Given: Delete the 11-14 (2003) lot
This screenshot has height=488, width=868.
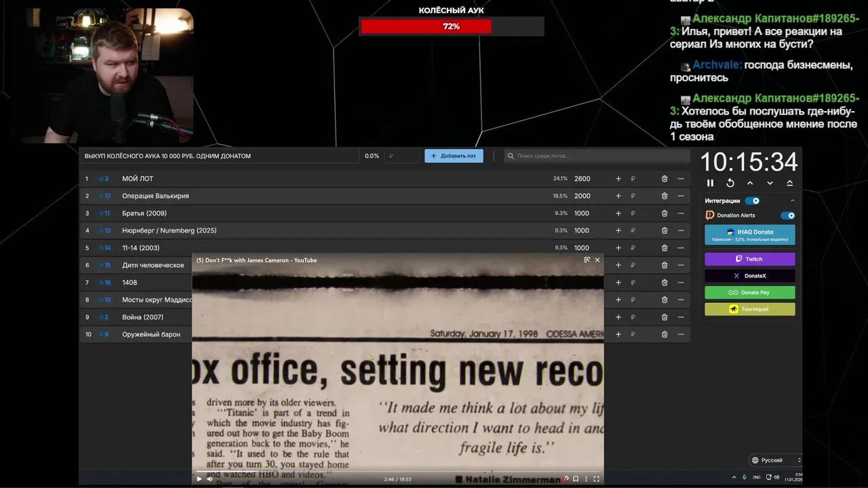Looking at the screenshot, I should click(x=665, y=248).
